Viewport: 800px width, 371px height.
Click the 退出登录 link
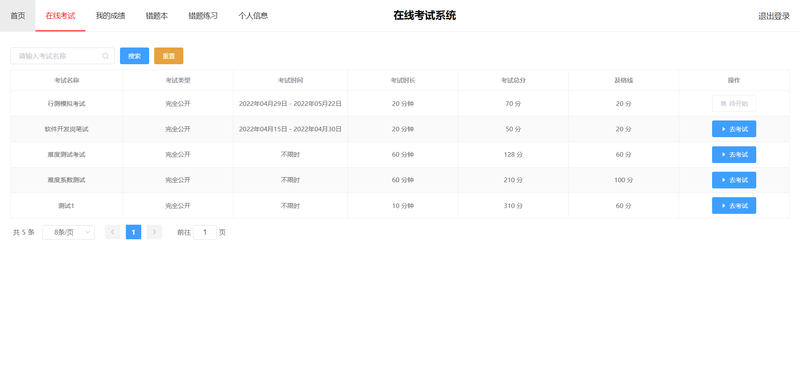(774, 16)
